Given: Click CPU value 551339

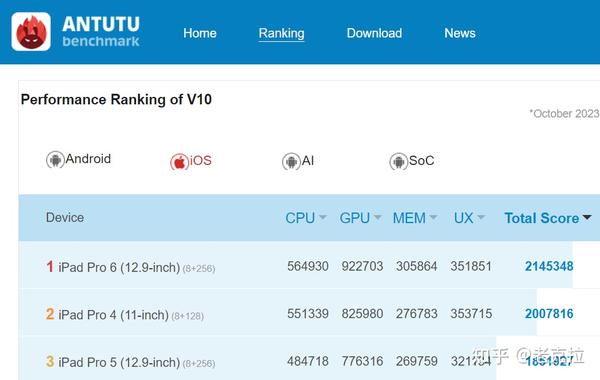Looking at the screenshot, I should click(308, 313).
